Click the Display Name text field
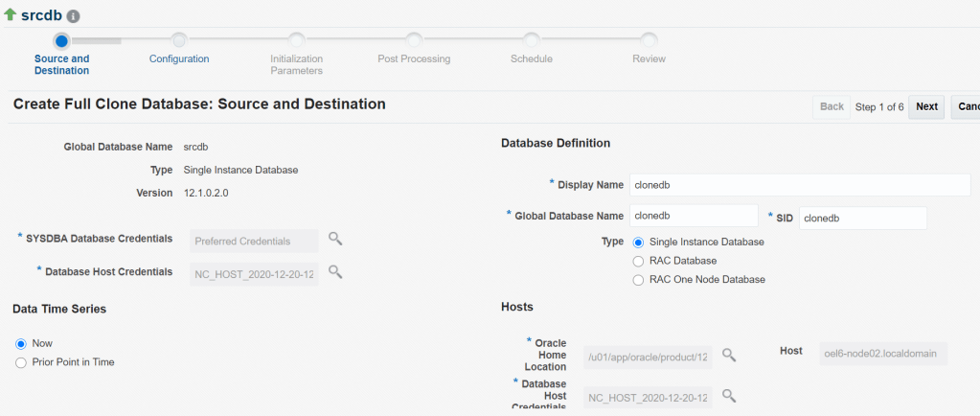980x416 pixels. pos(799,185)
